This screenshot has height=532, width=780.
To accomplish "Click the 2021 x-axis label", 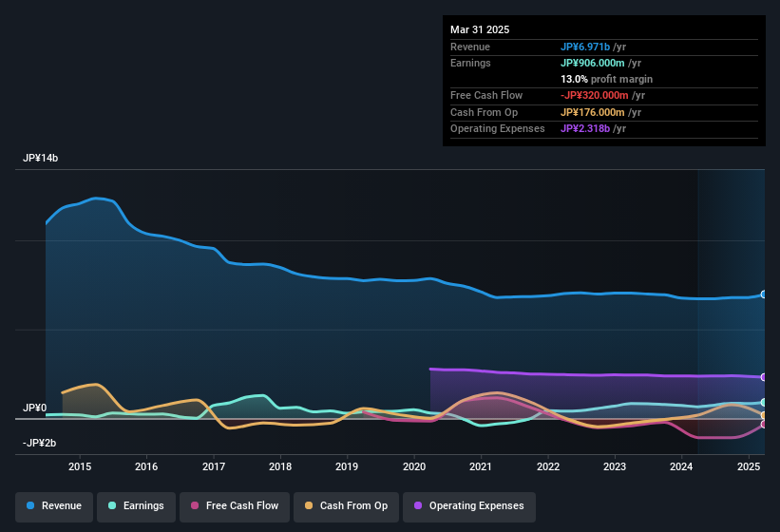I will (481, 466).
